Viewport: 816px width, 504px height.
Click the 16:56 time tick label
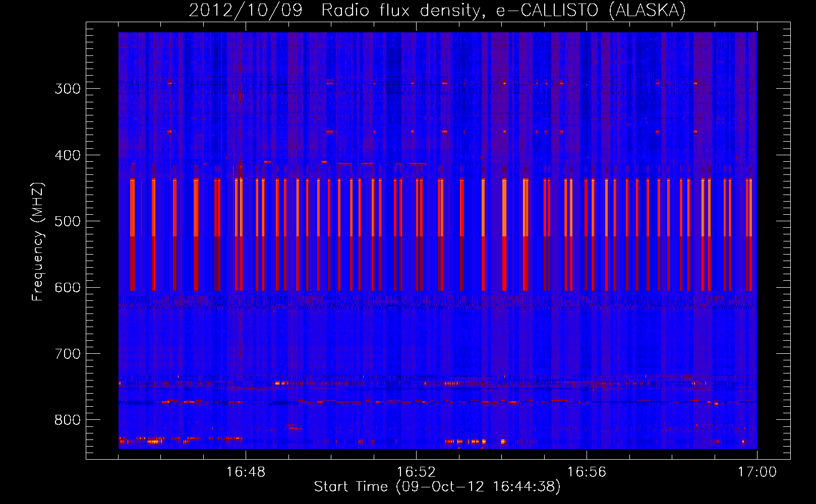pyautogui.click(x=587, y=472)
